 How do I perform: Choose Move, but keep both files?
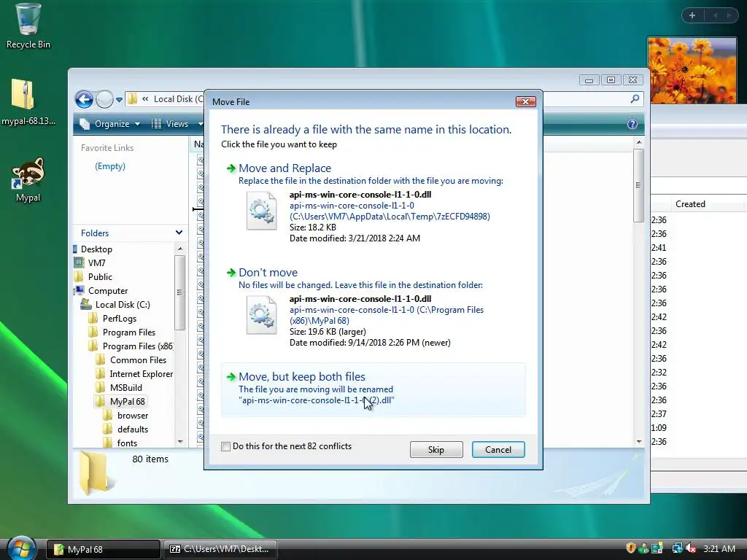[x=373, y=389]
